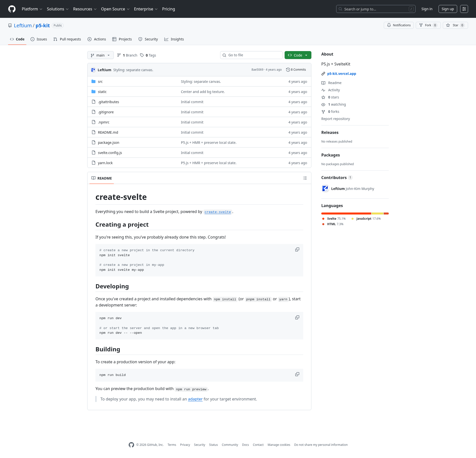
Task: Open Notifications button
Action: pos(399,25)
